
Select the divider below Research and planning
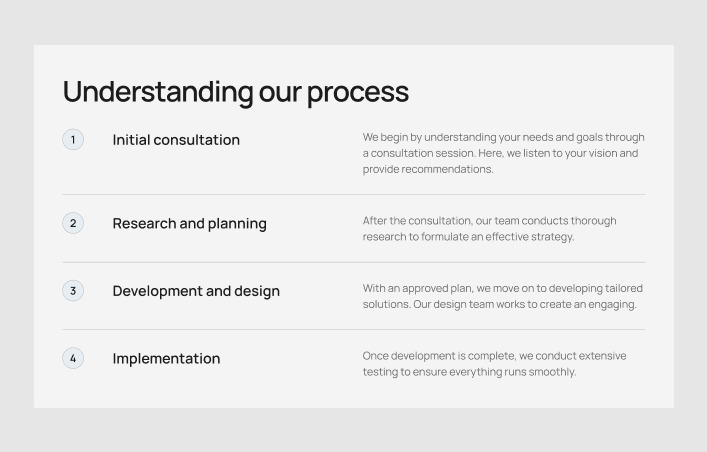pyautogui.click(x=353, y=262)
